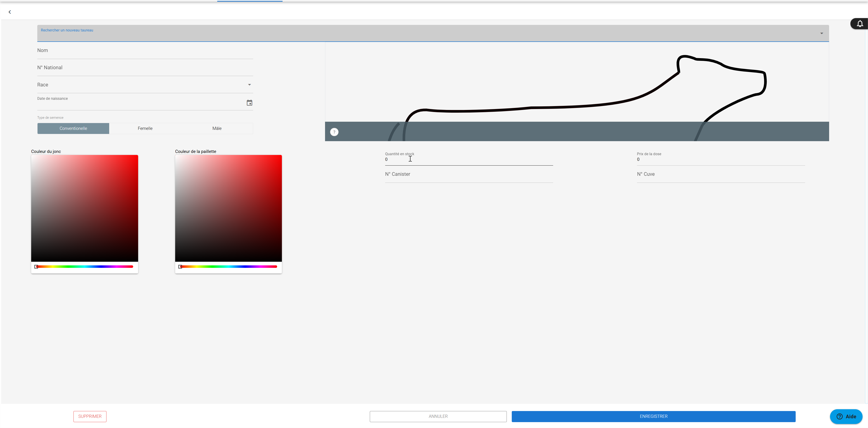Viewport: 868px width, 428px height.
Task: Save with the ENREGISTRER button
Action: pyautogui.click(x=653, y=416)
